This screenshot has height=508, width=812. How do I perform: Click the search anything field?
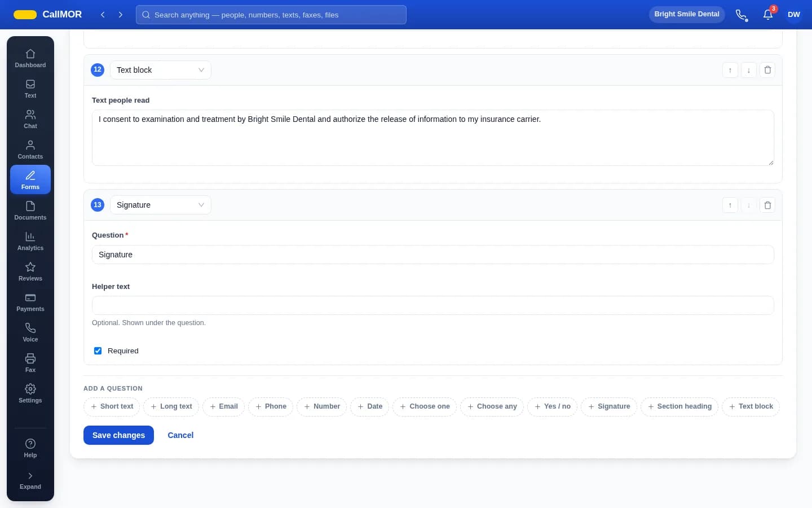click(271, 15)
